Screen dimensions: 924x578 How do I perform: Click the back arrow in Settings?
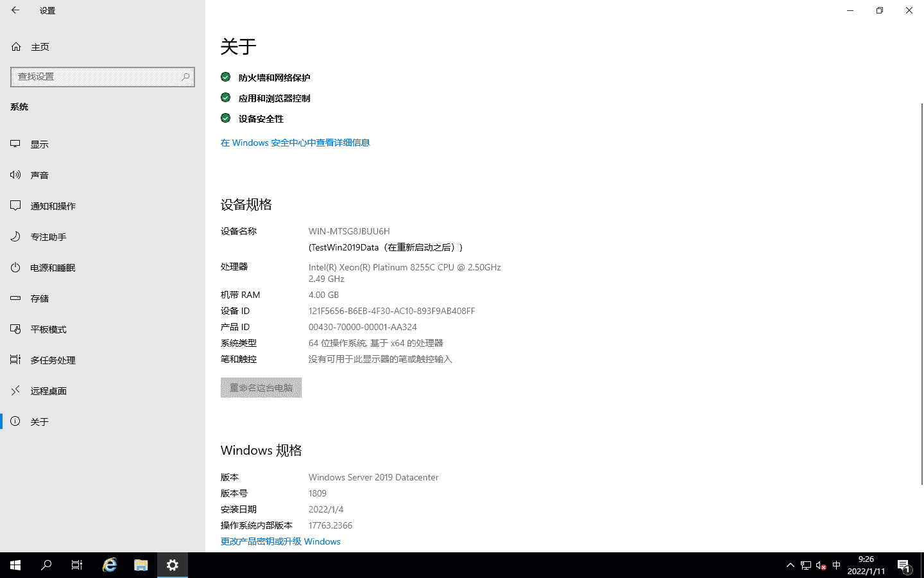pyautogui.click(x=15, y=10)
